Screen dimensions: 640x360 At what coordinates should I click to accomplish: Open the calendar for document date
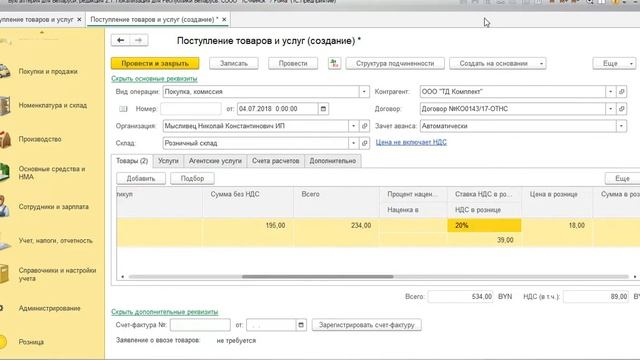click(x=323, y=109)
